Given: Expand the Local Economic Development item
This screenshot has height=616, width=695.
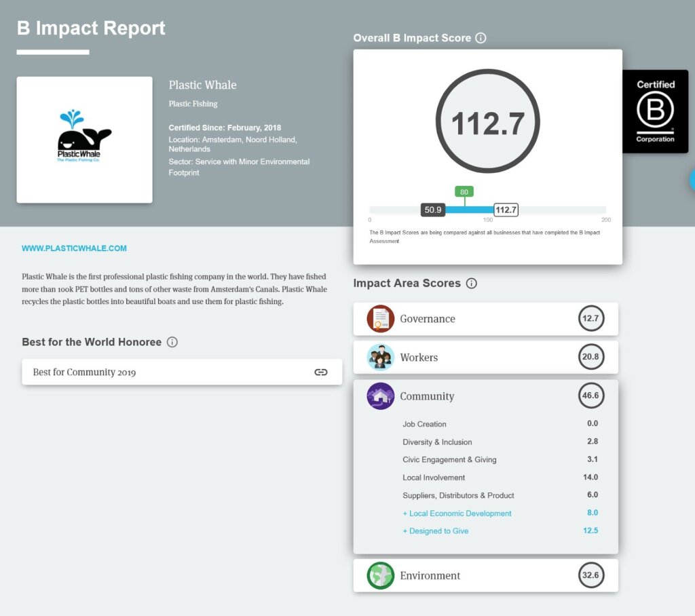Looking at the screenshot, I should coord(457,513).
